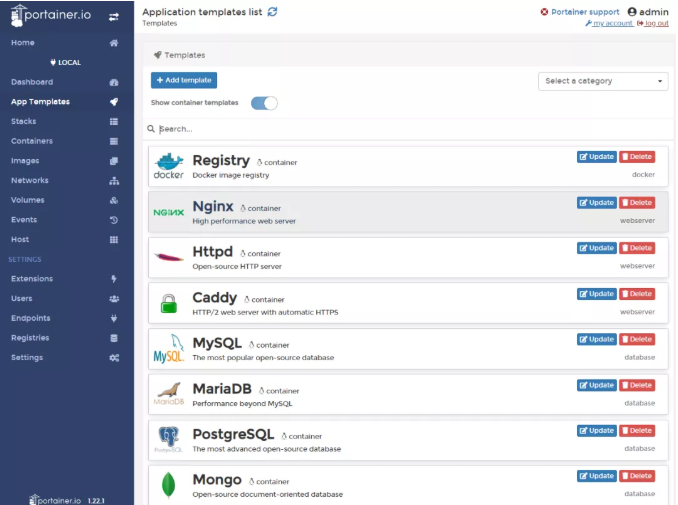Click the log out link
This screenshot has width=678, height=505.
pyautogui.click(x=656, y=23)
